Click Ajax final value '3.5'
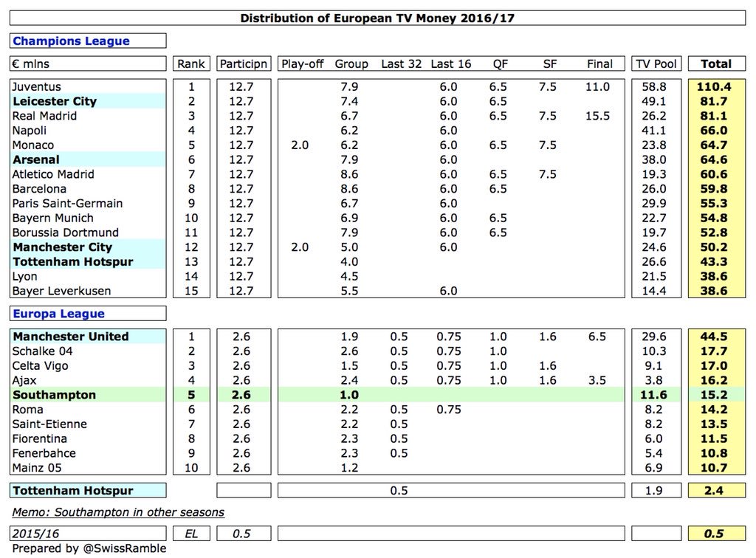This screenshot has width=756, height=558. pos(597,380)
